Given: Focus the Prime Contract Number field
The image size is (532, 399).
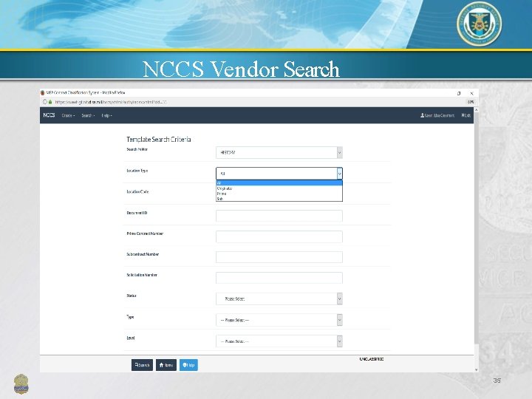Looking at the screenshot, I should pyautogui.click(x=279, y=236).
